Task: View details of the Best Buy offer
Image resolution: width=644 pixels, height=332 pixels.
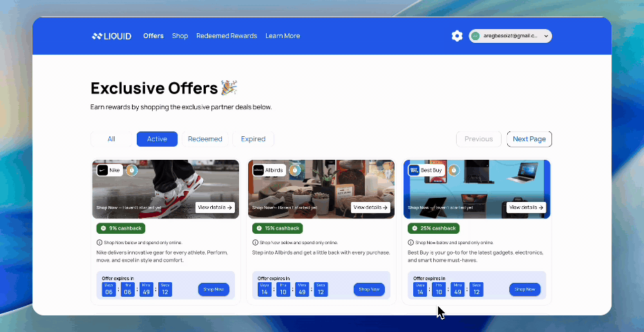Action: 526,207
